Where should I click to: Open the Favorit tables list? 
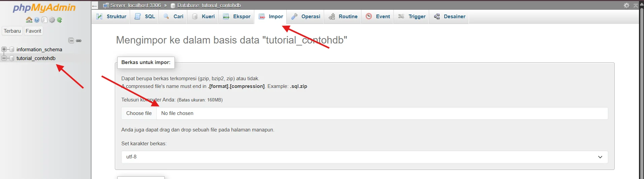33,31
